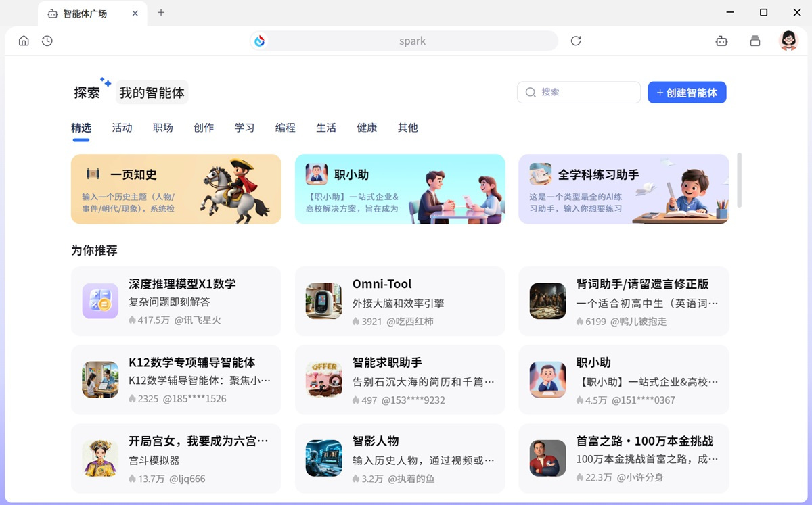The image size is (812, 505).
Task: Click the Spark logo in the address bar
Action: tap(261, 41)
